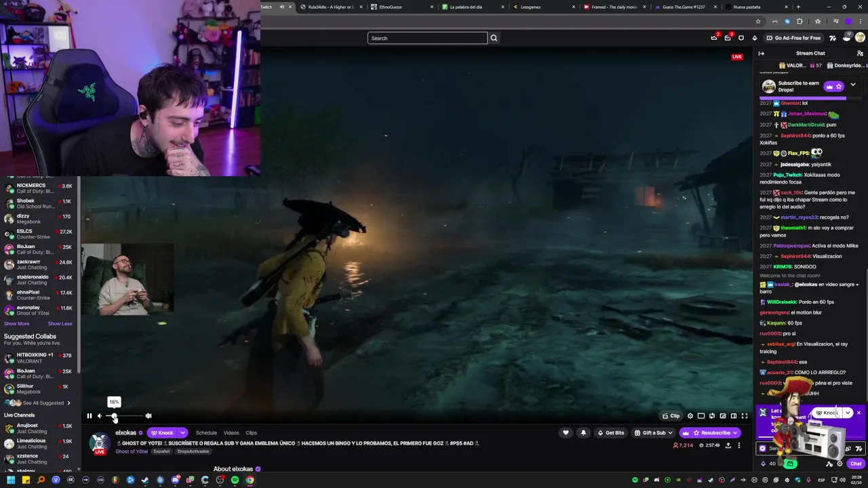868x488 pixels.
Task: Open chat settings gear icon
Action: (x=840, y=464)
